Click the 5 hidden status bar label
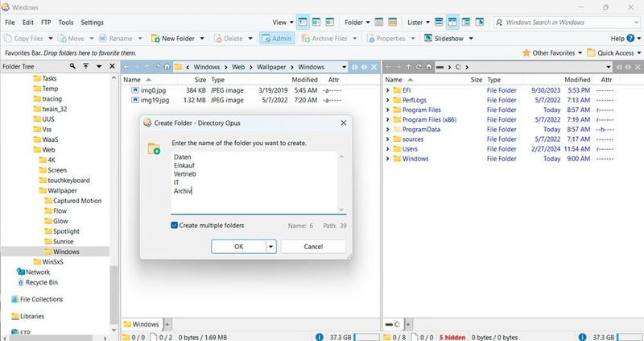 click(452, 337)
